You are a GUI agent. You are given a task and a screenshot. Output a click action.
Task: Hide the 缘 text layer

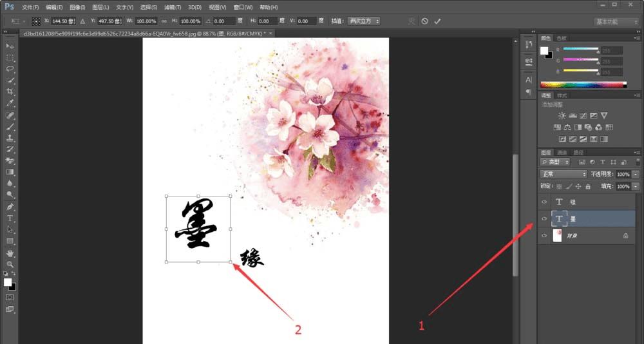(x=544, y=202)
